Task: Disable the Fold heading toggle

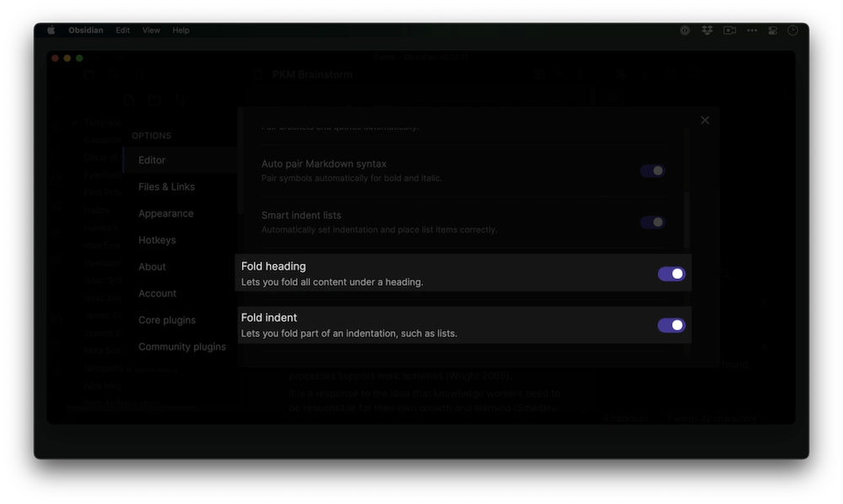Action: [x=672, y=274]
